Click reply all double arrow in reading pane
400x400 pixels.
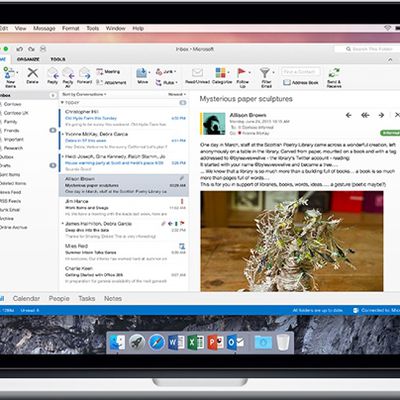click(x=365, y=115)
